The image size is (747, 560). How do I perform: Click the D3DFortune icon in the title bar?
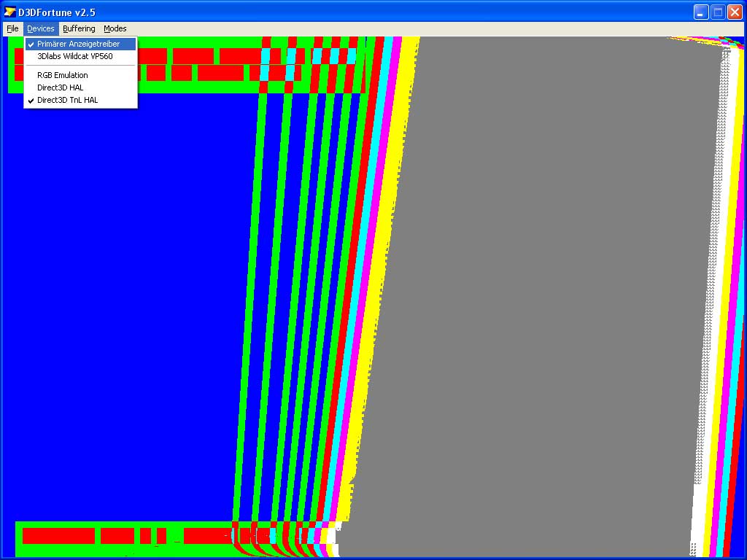tap(9, 12)
